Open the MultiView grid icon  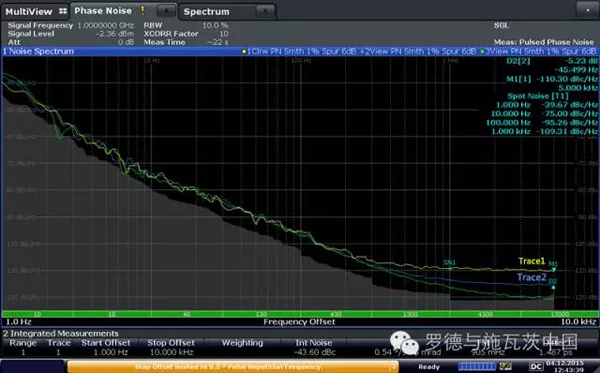(63, 11)
